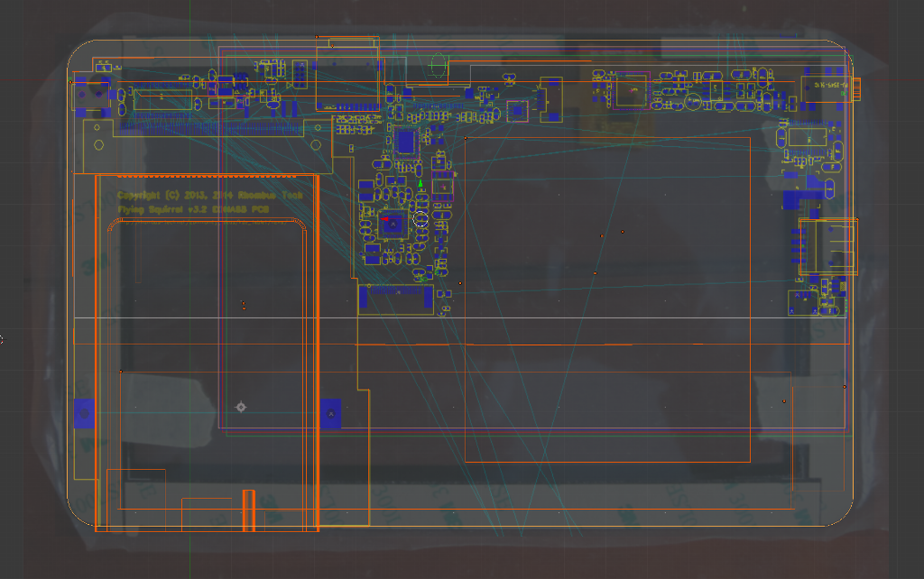Select the green ellipse outline at the top edge

click(x=439, y=65)
